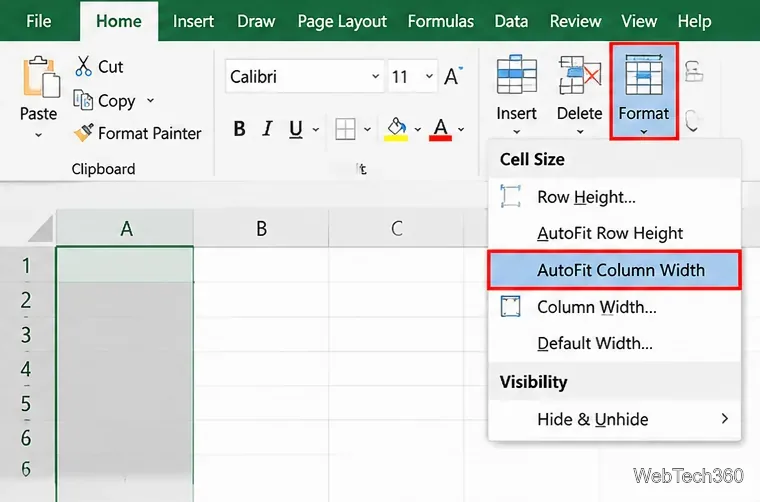Click the Paste clipboard icon

coord(41,77)
